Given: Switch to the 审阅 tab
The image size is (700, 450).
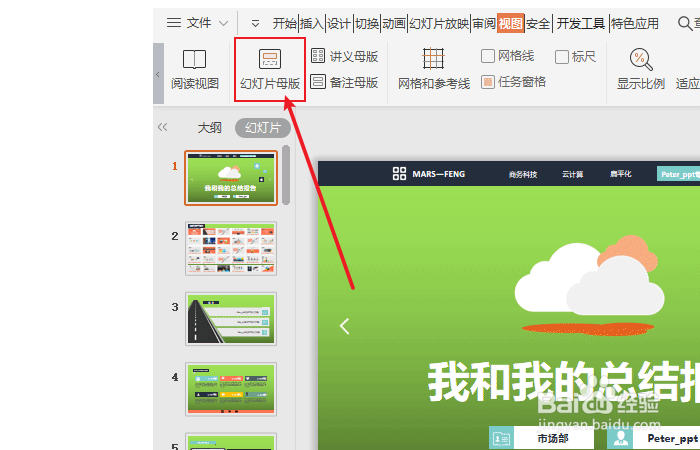Looking at the screenshot, I should point(484,23).
